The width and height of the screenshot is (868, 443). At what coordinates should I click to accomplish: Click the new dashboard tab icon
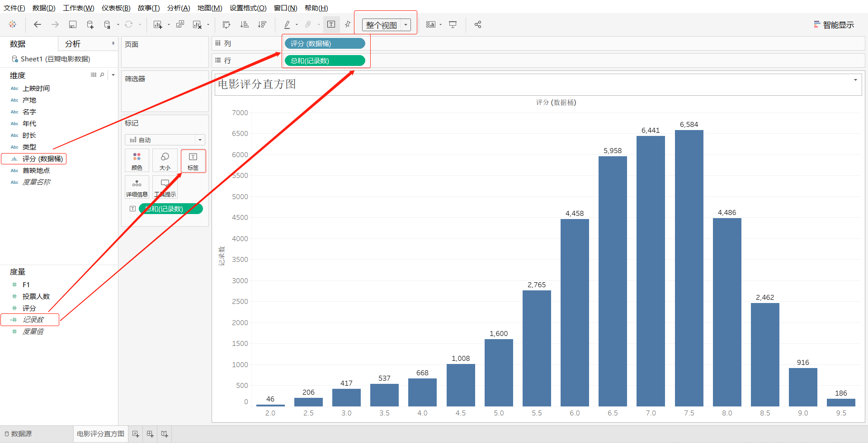(150, 434)
